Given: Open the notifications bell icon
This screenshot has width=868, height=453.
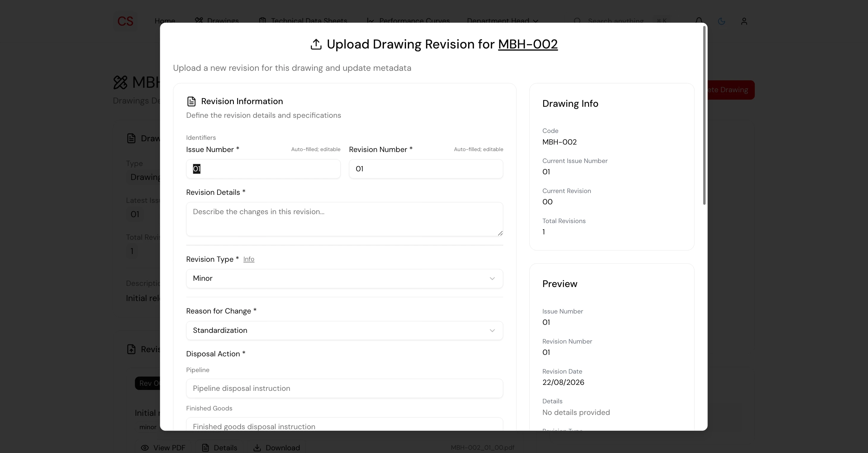Looking at the screenshot, I should (x=699, y=21).
